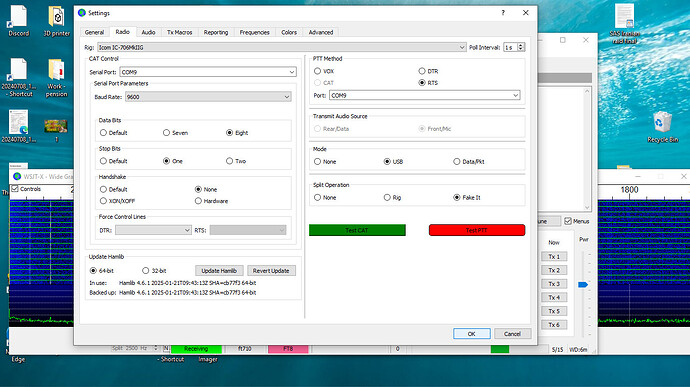This screenshot has width=690, height=387.
Task: Click the Tx 1 button in WSJT-X
Action: [554, 257]
